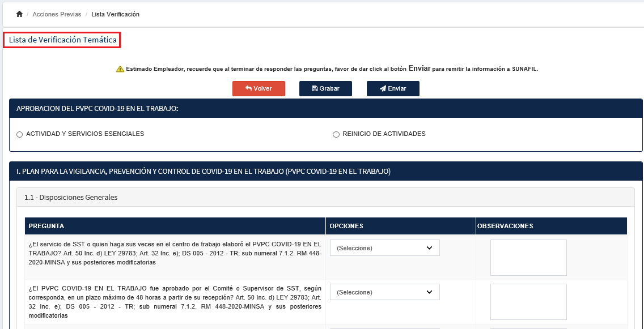Viewport: 644px width, 329px height.
Task: Click the yellow warning triangle icon
Action: tap(120, 69)
